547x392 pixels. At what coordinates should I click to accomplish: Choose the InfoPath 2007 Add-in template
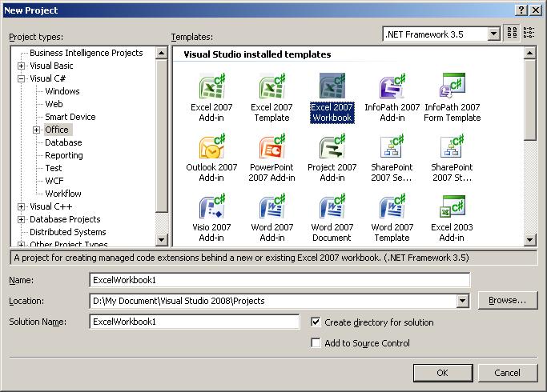(x=392, y=98)
